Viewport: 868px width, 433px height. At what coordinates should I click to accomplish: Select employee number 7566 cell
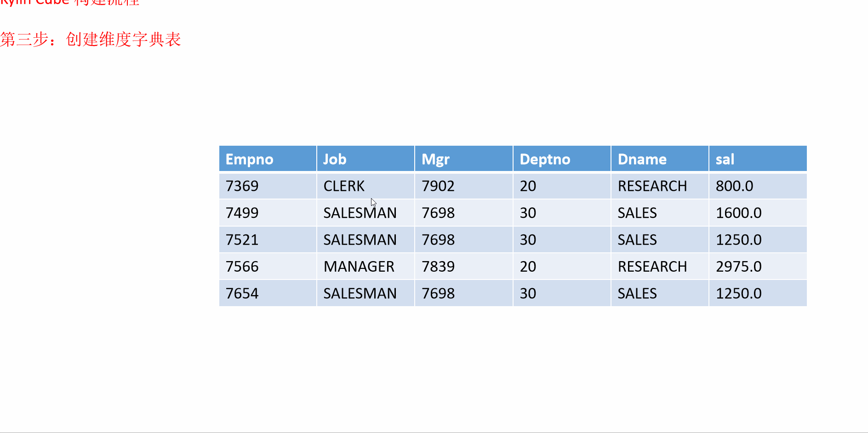pyautogui.click(x=268, y=266)
